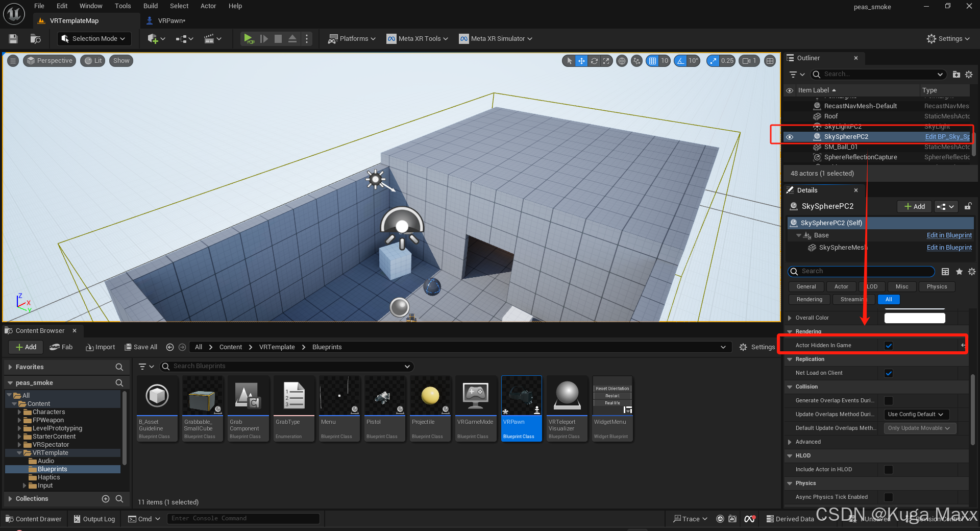The height and width of the screenshot is (531, 980).
Task: Toggle scale snapping icon in viewport
Action: 713,61
